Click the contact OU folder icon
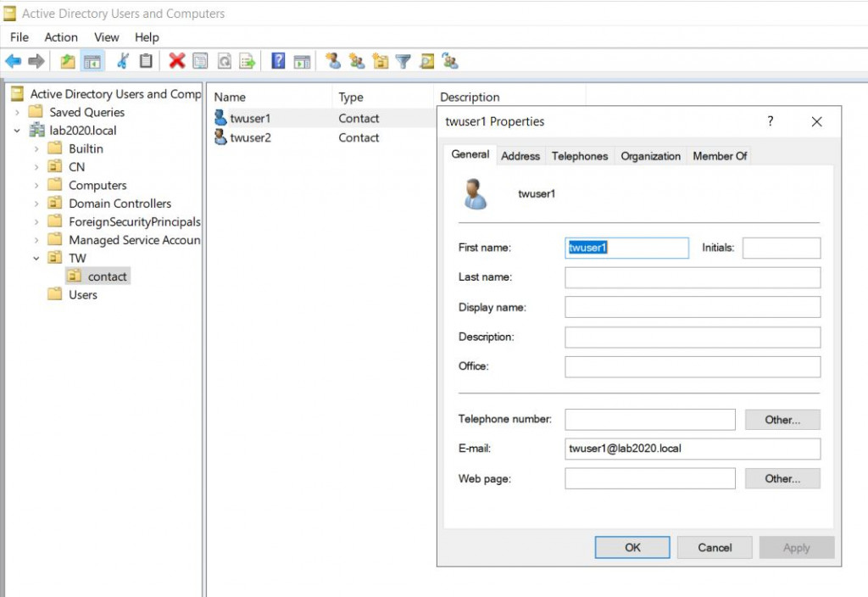 (x=75, y=276)
